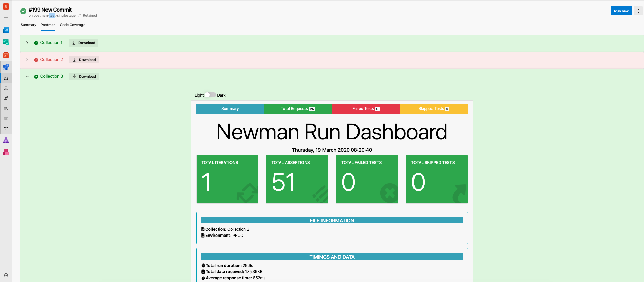The width and height of the screenshot is (644, 282).
Task: Open the Collection 3 link
Action: point(52,76)
